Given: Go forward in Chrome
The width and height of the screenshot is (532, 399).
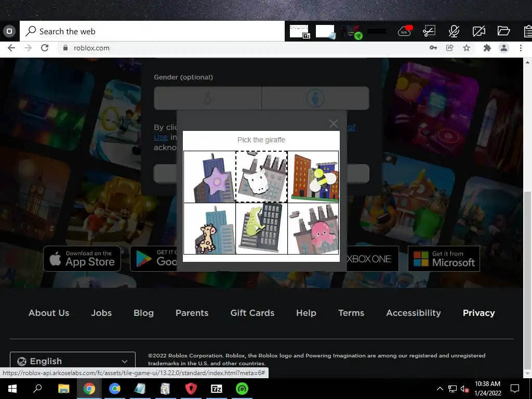Looking at the screenshot, I should (28, 48).
